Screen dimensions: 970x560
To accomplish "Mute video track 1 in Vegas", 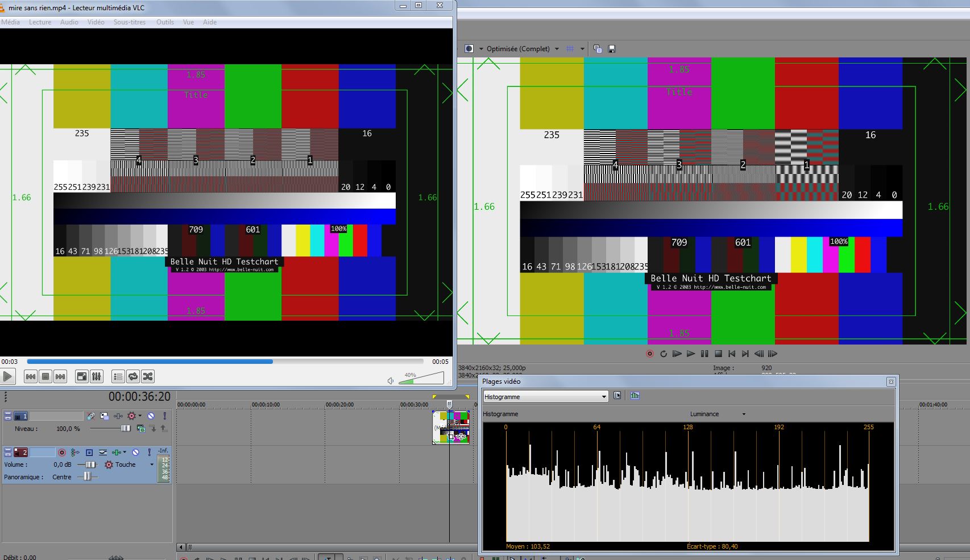I will pos(151,416).
